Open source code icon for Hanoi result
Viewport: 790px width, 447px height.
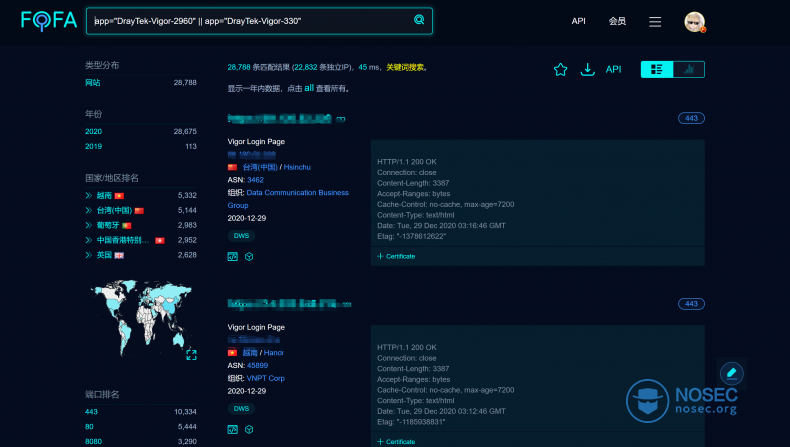click(232, 429)
